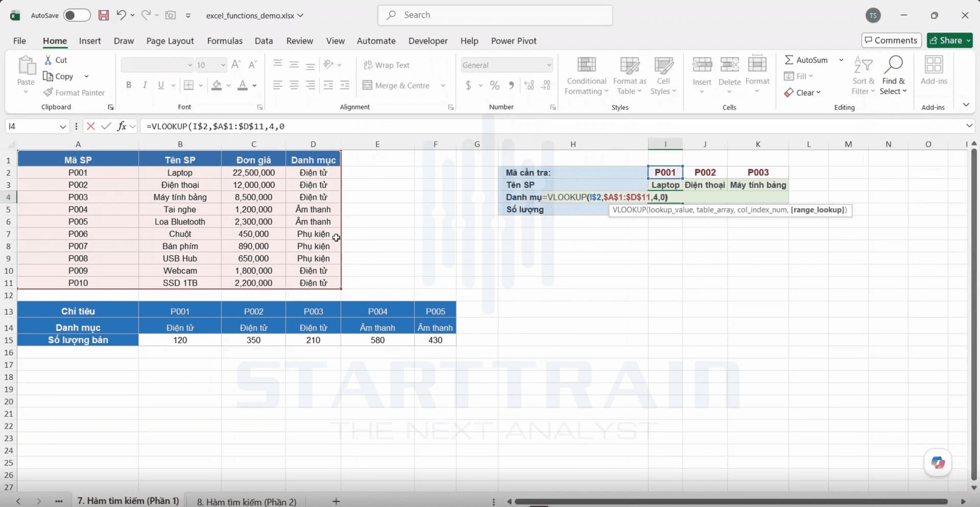The width and height of the screenshot is (980, 507).
Task: Click the Share button
Action: (x=950, y=40)
